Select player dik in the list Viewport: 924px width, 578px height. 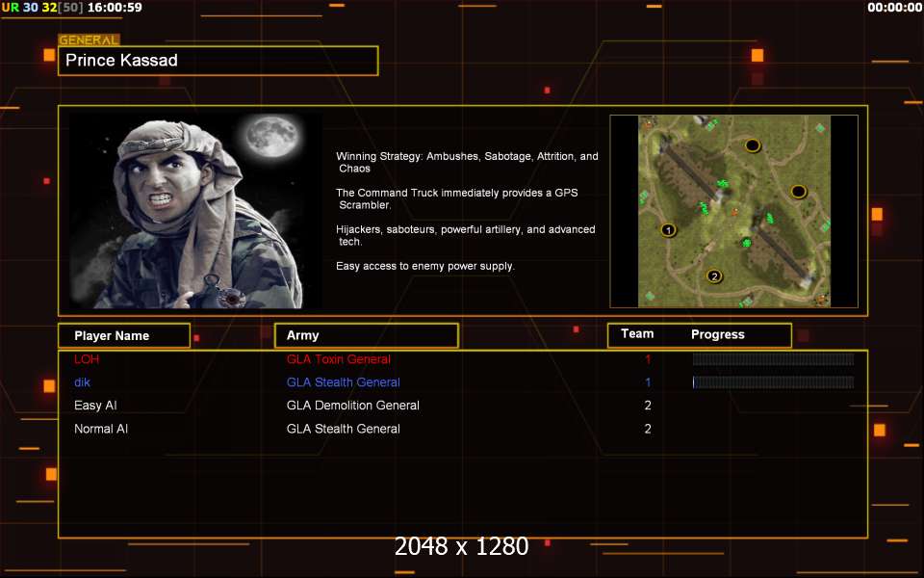(x=82, y=382)
